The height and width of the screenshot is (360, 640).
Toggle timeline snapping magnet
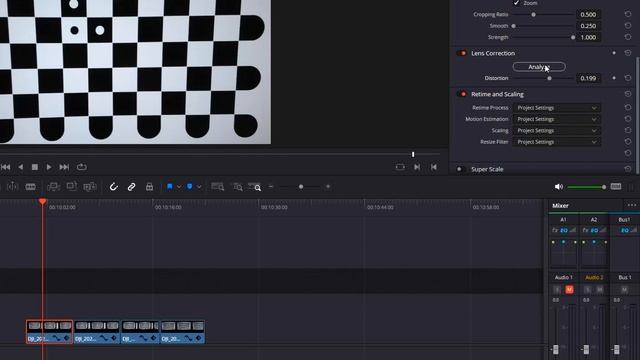click(113, 187)
